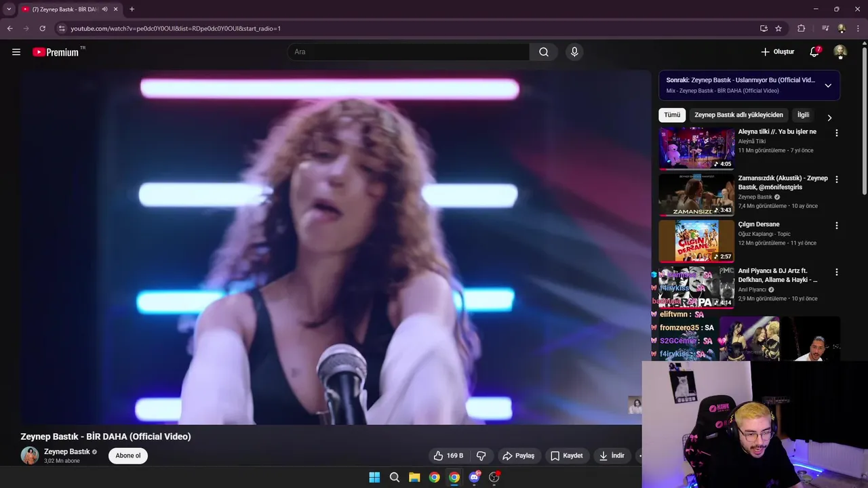
Task: Open options for Çılgın Dersane video
Action: (x=836, y=226)
